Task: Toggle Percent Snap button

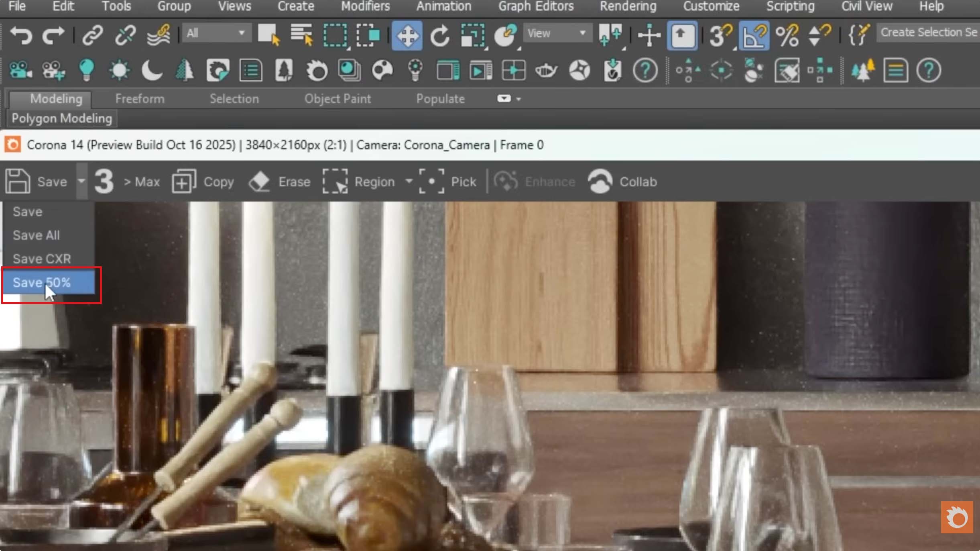Action: (787, 35)
